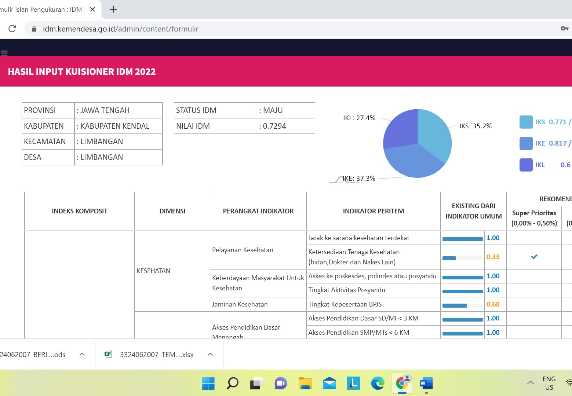Viewport: 572px width, 396px height.
Task: Close the formulir IDM browser tab
Action: click(x=93, y=9)
